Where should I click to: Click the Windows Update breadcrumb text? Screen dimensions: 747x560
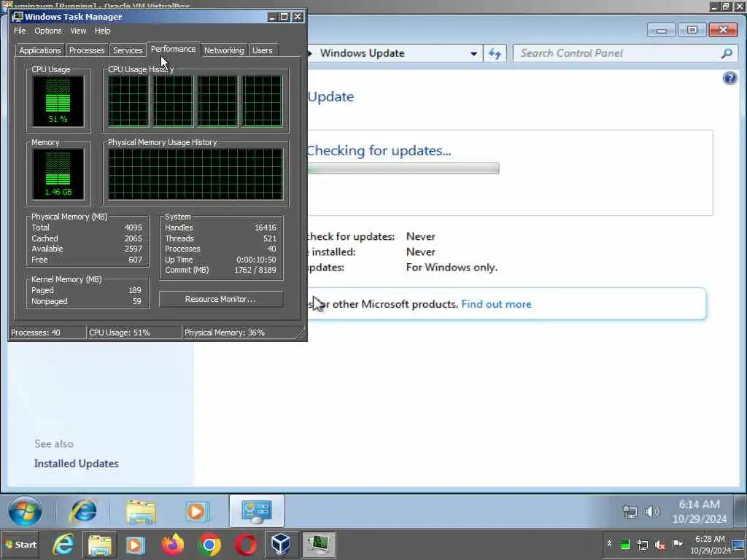coord(362,53)
